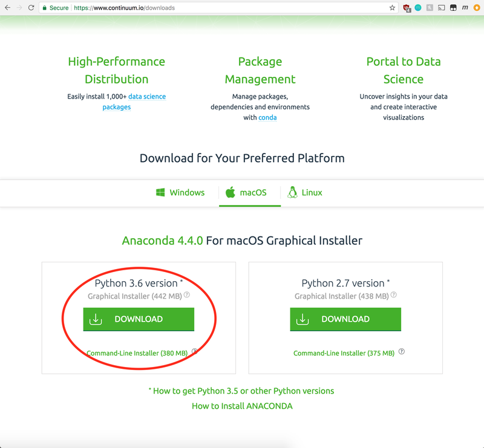Click the 'Portal to Data Science' heading
This screenshot has height=448, width=484.
[x=404, y=70]
